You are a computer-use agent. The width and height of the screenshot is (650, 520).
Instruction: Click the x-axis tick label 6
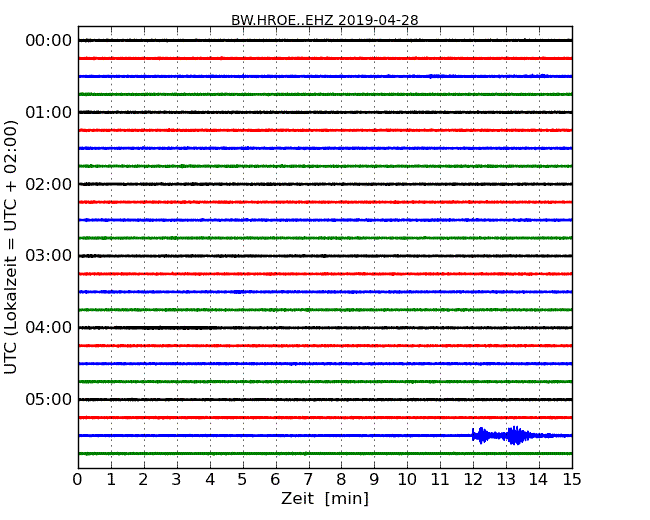click(x=275, y=480)
